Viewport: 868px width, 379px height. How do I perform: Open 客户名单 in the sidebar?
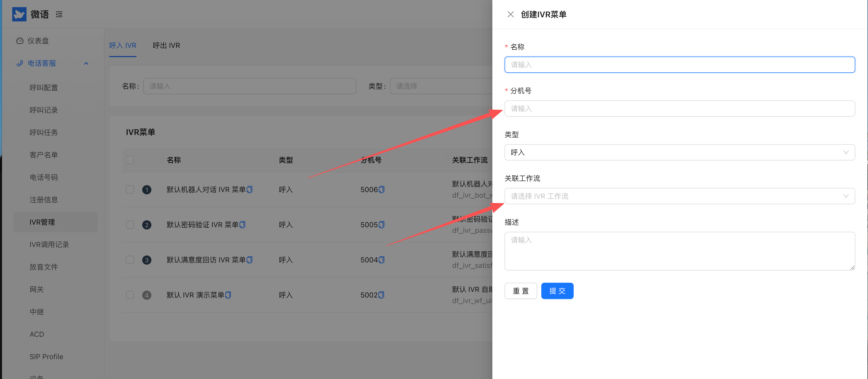click(x=44, y=155)
